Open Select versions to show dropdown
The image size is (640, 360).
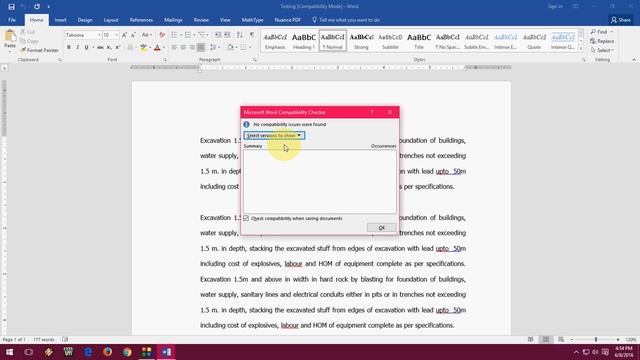click(274, 136)
